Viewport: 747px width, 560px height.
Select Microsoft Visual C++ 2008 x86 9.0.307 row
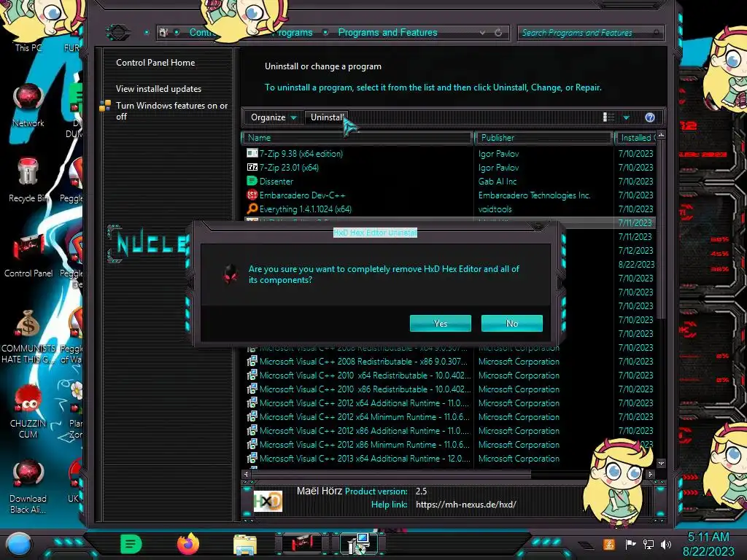pyautogui.click(x=450, y=362)
